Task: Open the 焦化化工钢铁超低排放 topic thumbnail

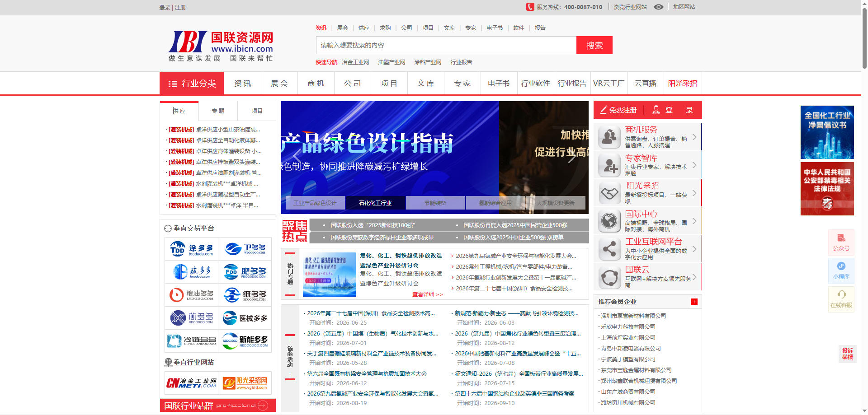Action: coord(329,275)
